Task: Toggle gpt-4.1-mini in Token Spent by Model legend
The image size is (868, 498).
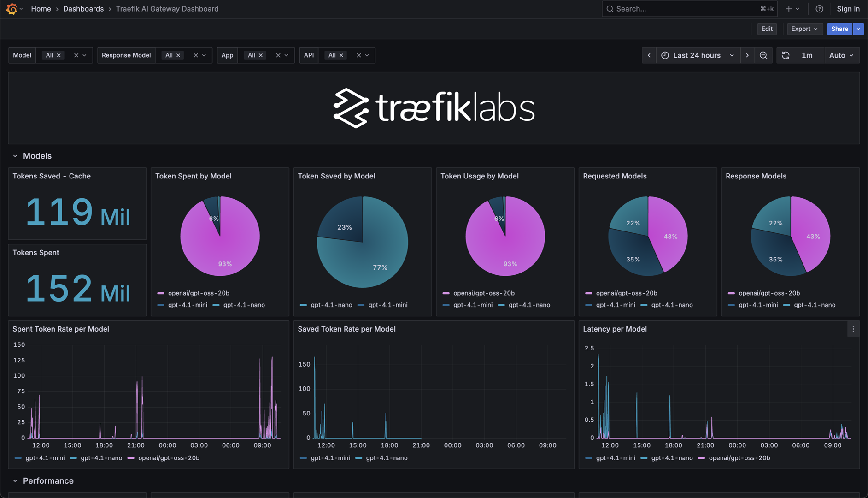Action: pyautogui.click(x=188, y=305)
